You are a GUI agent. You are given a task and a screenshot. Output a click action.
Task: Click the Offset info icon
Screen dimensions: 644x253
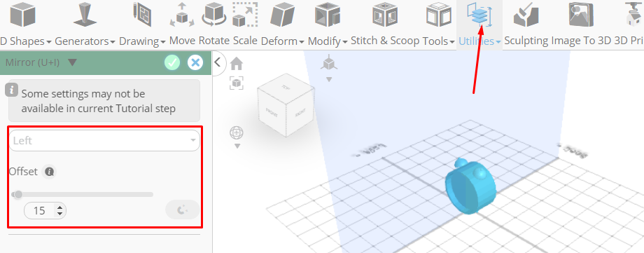(50, 172)
